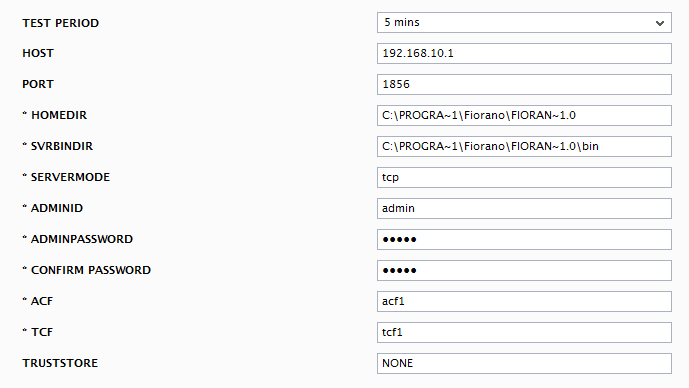This screenshot has height=388, width=689.
Task: Focus the SERVERMODE field with tcp
Action: pyautogui.click(x=524, y=178)
